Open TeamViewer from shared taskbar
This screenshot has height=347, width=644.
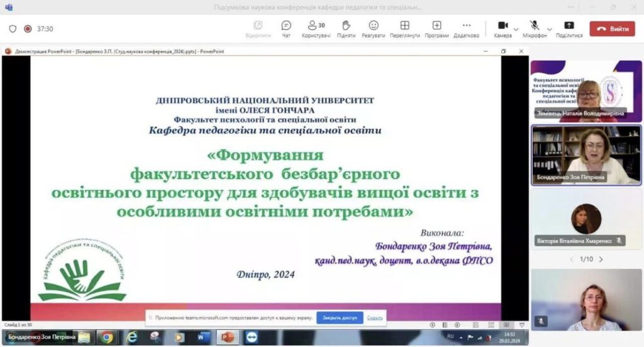pyautogui.click(x=252, y=338)
